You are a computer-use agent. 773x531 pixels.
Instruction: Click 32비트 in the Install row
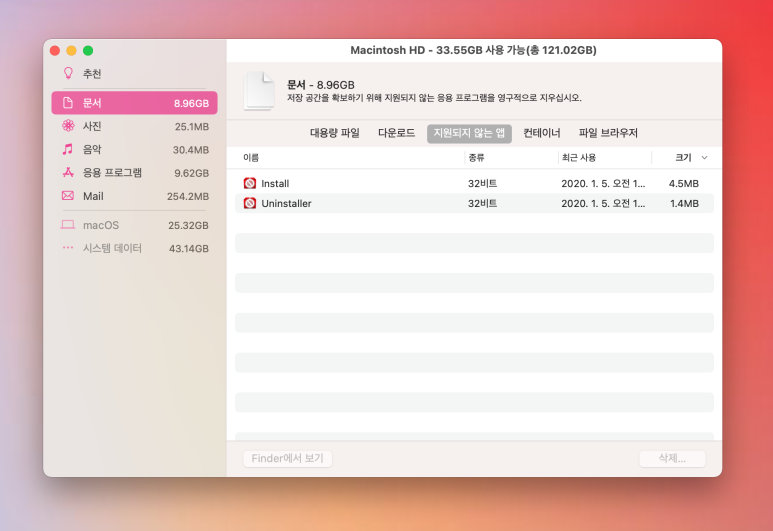pos(482,183)
